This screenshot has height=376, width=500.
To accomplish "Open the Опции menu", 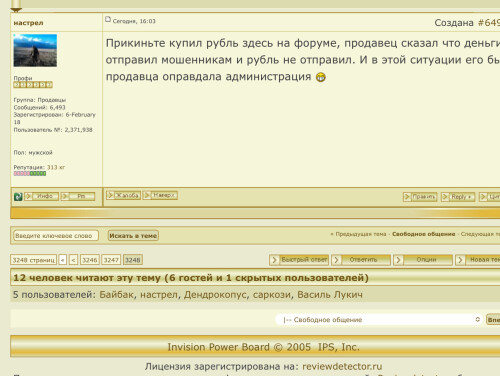I will point(423,260).
